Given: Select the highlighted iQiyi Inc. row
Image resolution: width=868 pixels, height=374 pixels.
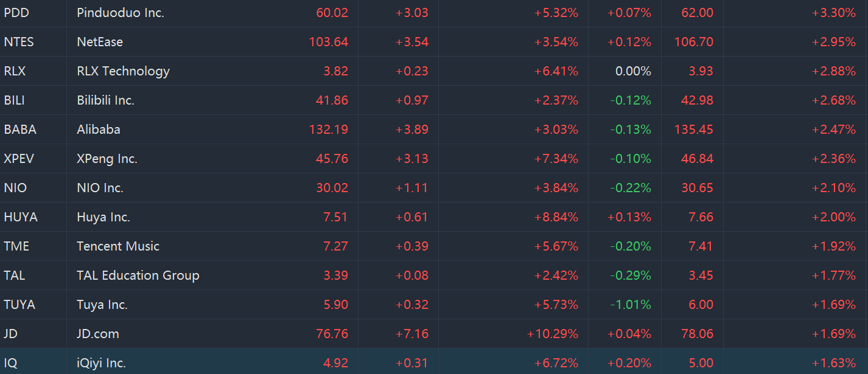Looking at the screenshot, I should [101, 363].
